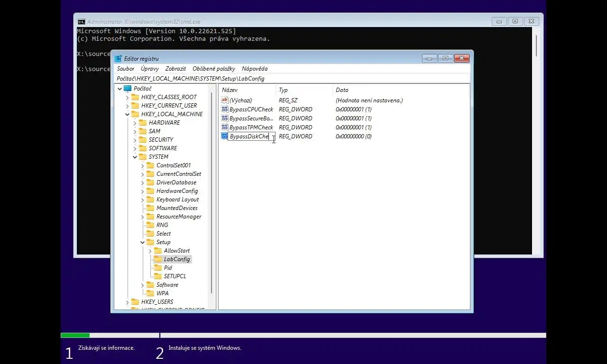The width and height of the screenshot is (607, 364).
Task: Click the RNG folder icon
Action: pyautogui.click(x=150, y=225)
